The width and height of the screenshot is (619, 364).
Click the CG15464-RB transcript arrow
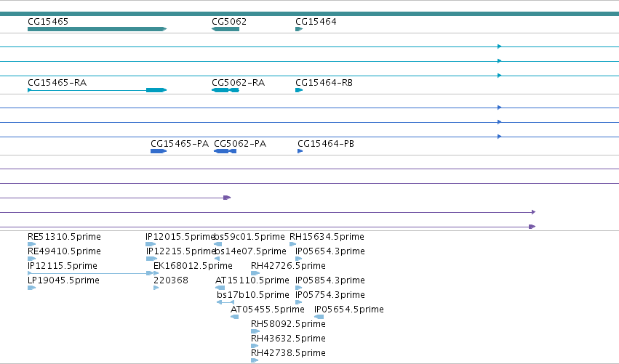click(x=299, y=90)
